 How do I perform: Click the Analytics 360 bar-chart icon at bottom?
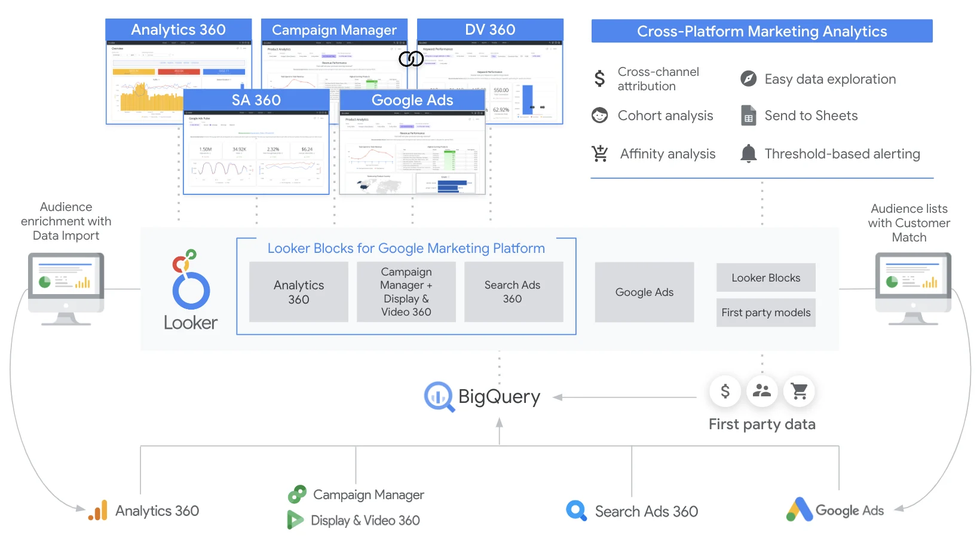click(97, 511)
